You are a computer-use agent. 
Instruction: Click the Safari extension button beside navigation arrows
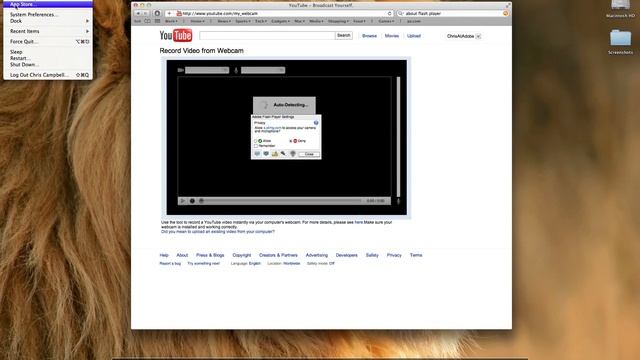coord(157,13)
